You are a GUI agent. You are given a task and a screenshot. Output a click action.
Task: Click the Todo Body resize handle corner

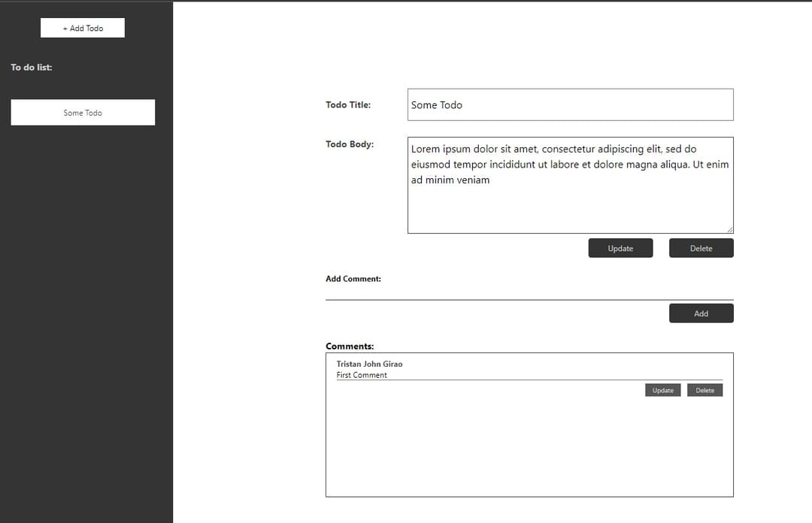coord(730,229)
